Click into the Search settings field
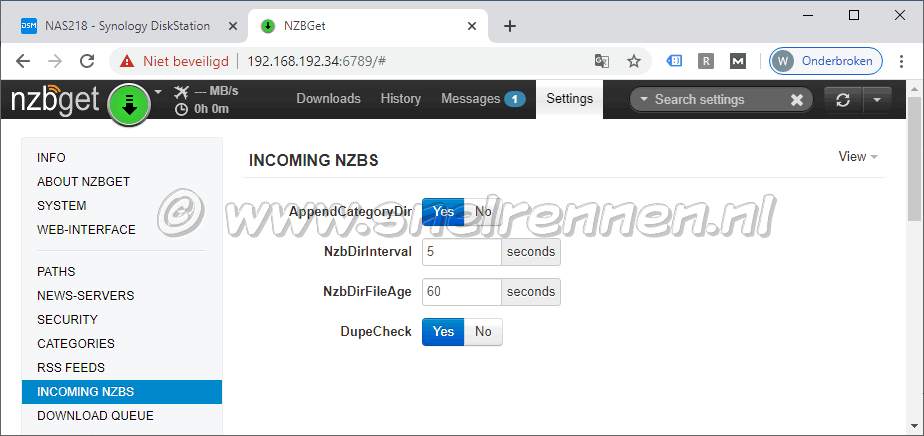This screenshot has width=924, height=436. pos(719,100)
